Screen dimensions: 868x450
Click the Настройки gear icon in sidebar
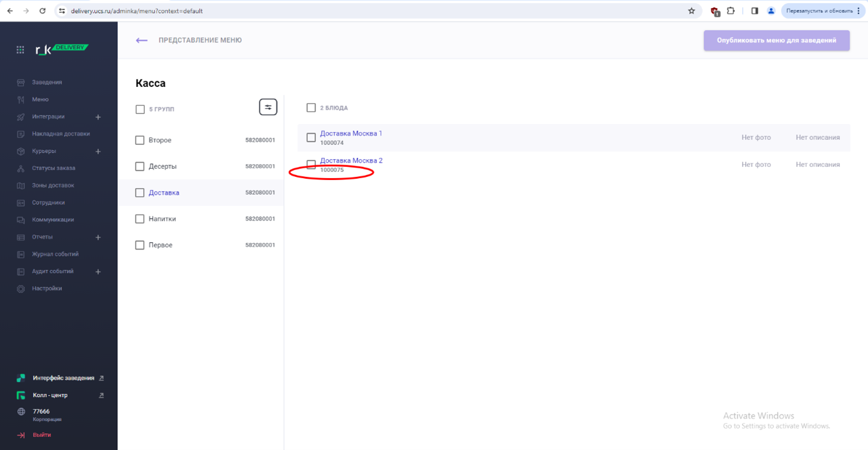point(21,289)
